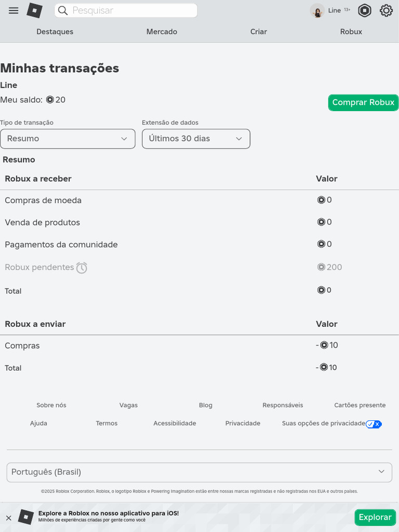Dismiss the iOS app banner
Image resolution: width=399 pixels, height=532 pixels.
click(8, 517)
